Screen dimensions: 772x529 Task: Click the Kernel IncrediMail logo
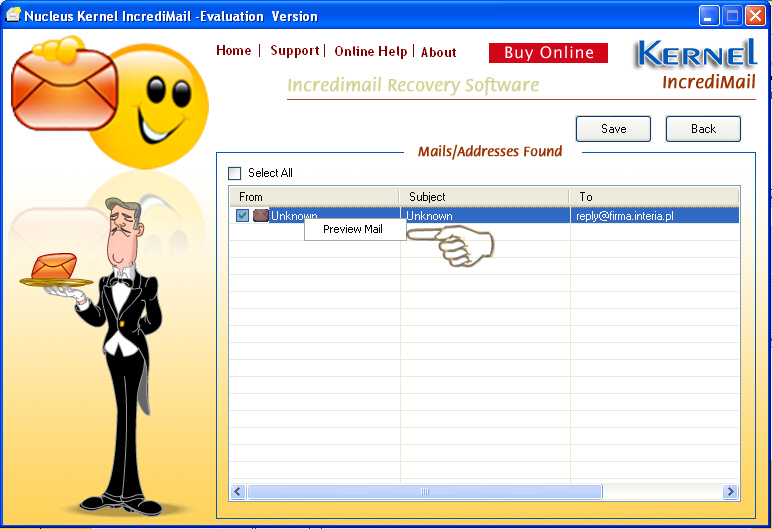click(696, 66)
